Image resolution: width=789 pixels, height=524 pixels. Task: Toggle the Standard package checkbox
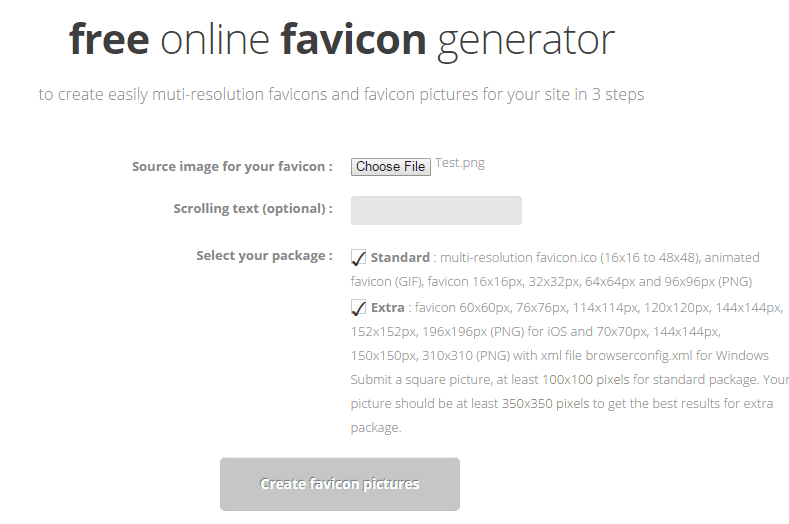[358, 258]
